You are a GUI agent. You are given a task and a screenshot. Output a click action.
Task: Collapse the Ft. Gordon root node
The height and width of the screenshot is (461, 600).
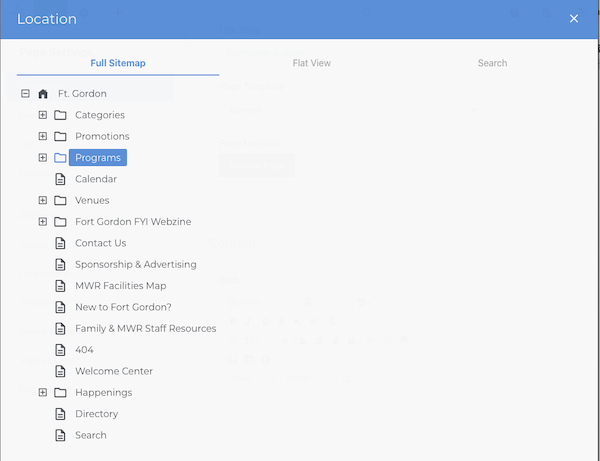pyautogui.click(x=25, y=94)
